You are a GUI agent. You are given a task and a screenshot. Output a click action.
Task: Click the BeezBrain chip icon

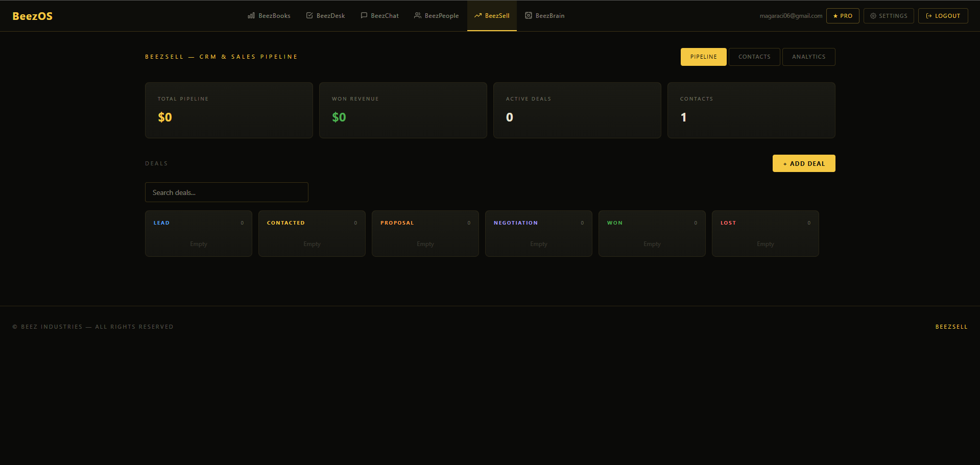(529, 16)
